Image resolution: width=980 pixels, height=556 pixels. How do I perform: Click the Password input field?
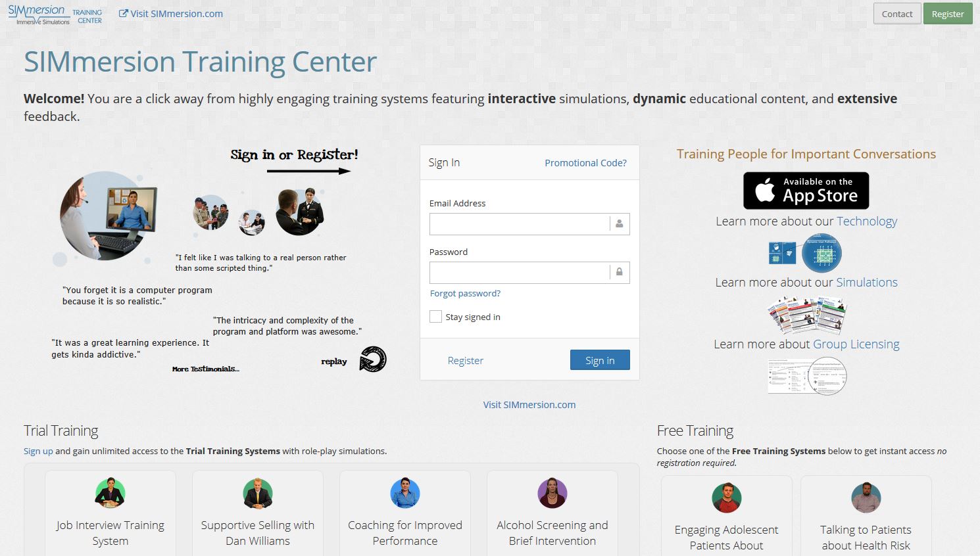[529, 273]
